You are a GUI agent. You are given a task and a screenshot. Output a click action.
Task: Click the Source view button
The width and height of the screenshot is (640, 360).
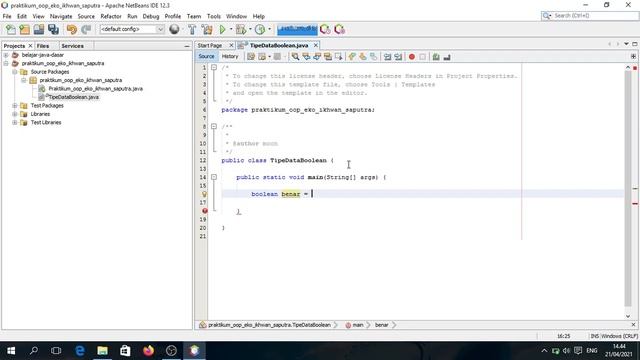[206, 57]
